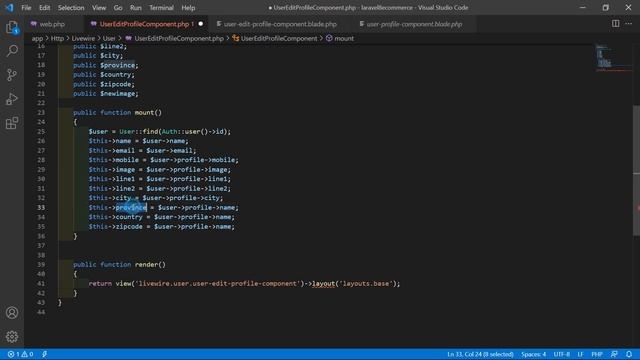Open the Extensions view
This screenshot has height=360, width=640.
(x=12, y=123)
